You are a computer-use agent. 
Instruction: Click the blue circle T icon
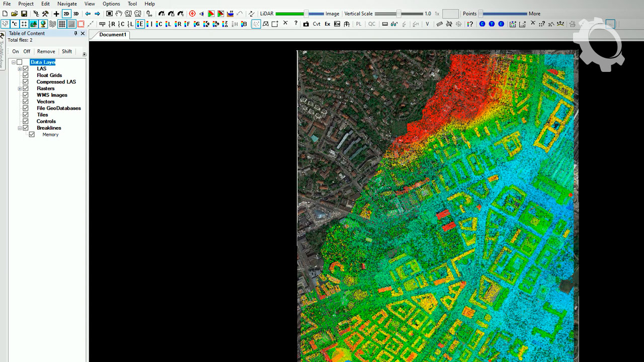tap(492, 24)
